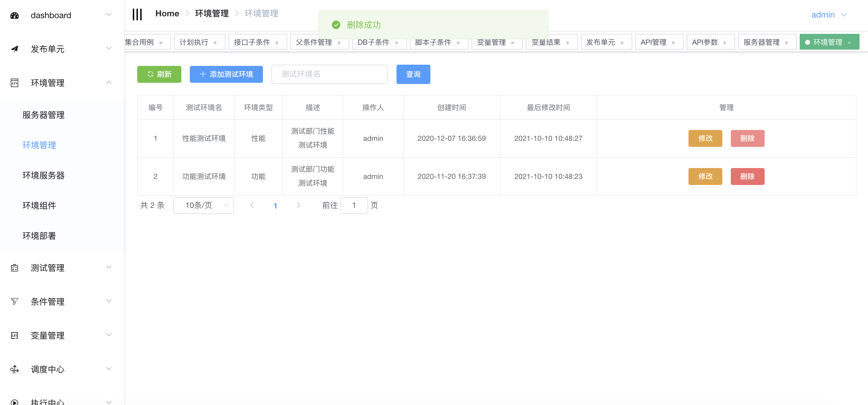Close the 父条件管理 tab

coord(339,43)
